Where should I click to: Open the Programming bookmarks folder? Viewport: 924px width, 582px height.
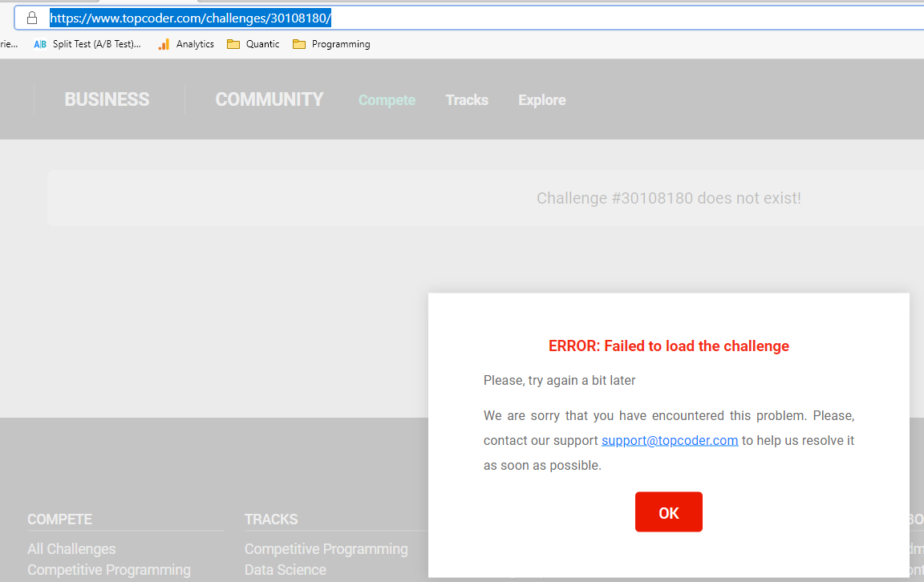[x=332, y=44]
